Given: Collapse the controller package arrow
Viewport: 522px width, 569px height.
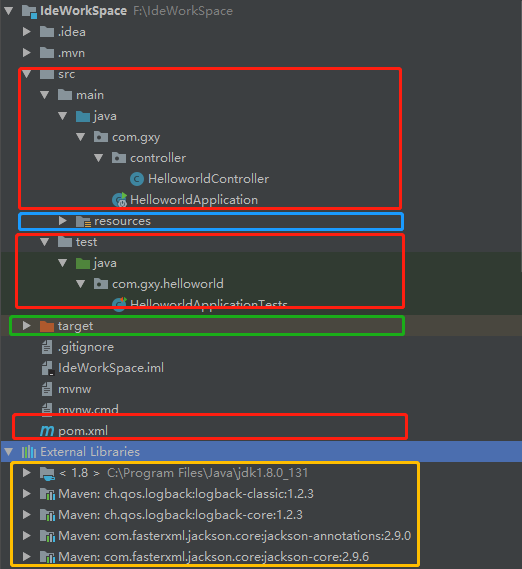Looking at the screenshot, I should [x=99, y=158].
